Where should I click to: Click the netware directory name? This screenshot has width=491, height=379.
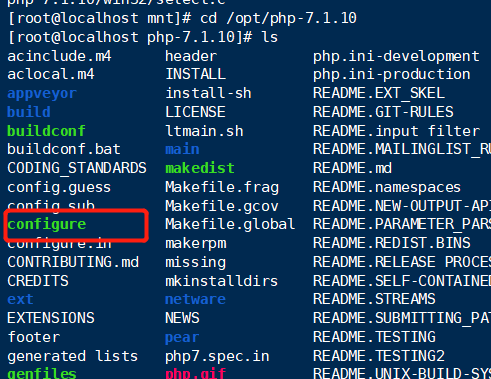click(195, 299)
